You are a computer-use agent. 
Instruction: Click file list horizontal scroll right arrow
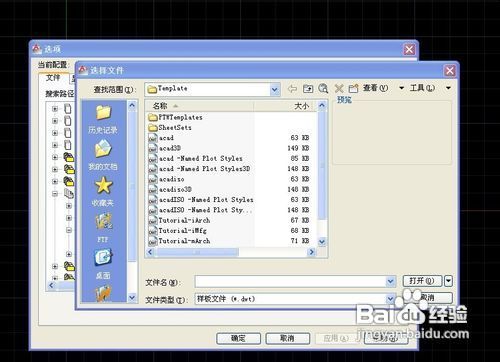[312, 252]
